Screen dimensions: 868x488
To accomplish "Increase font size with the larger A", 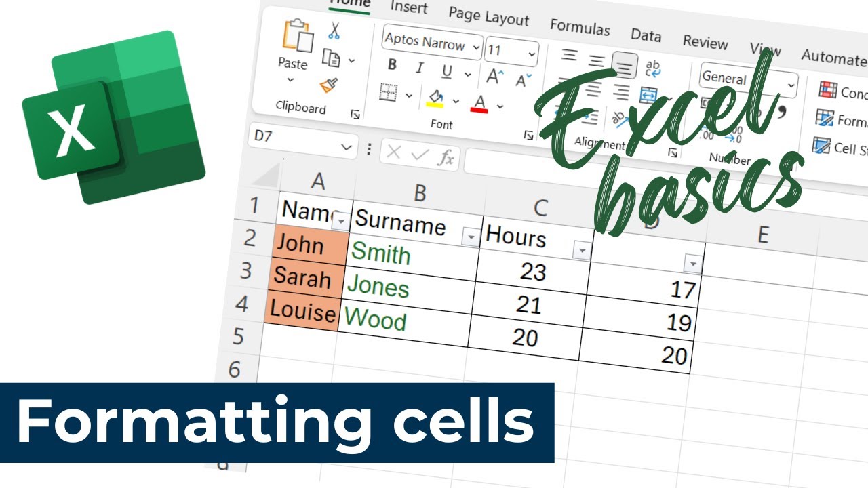I will tap(494, 77).
